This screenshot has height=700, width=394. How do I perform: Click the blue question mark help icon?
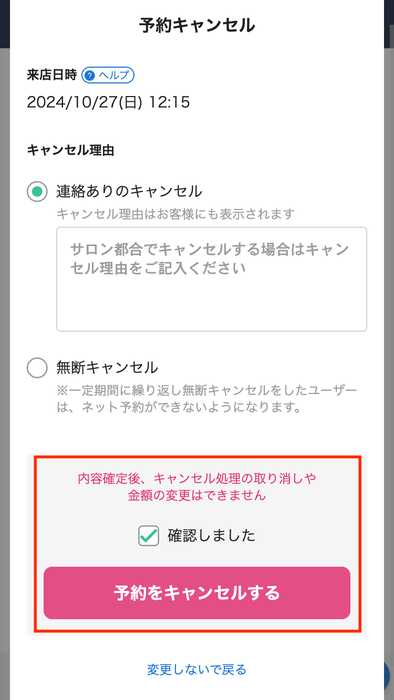90,75
